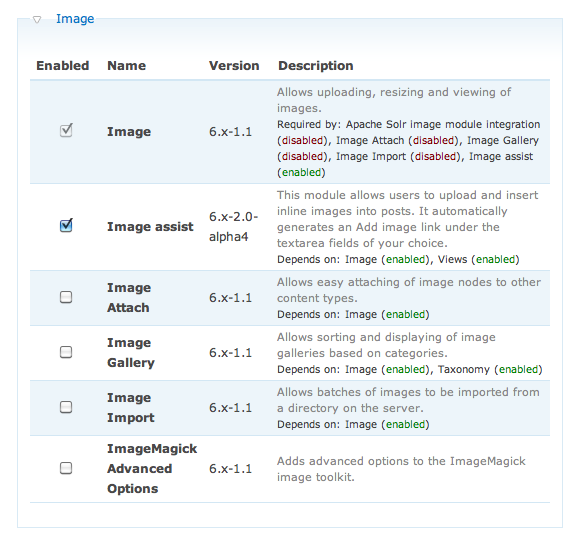Image resolution: width=577 pixels, height=533 pixels.
Task: Select the Image Gallery module name
Action: (131, 353)
